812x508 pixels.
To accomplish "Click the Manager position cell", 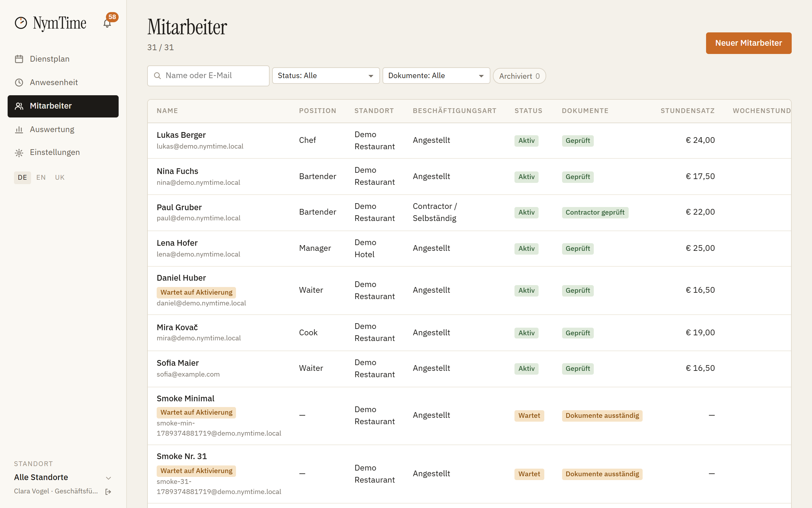I will coord(315,248).
